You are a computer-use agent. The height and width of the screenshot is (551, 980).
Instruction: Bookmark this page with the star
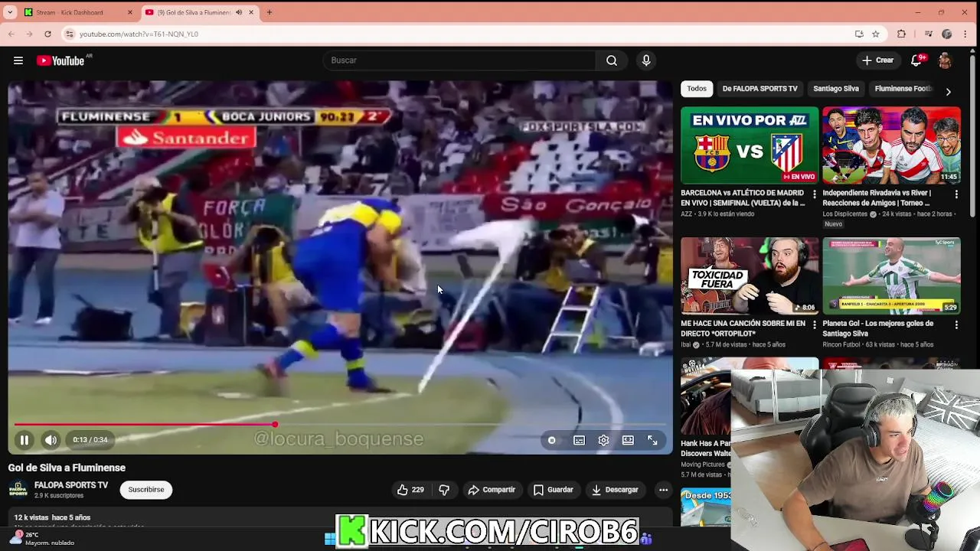(875, 34)
